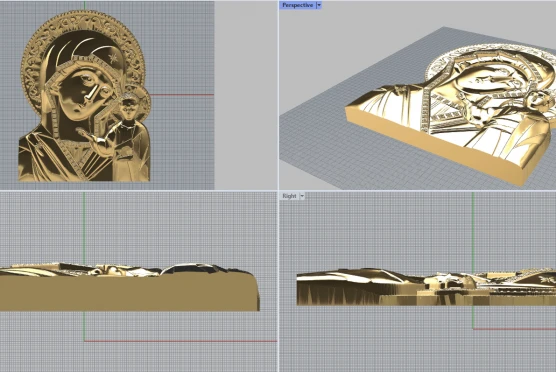Click the Perspective viewport title label
Image resolution: width=556 pixels, height=372 pixels.
[298, 5]
